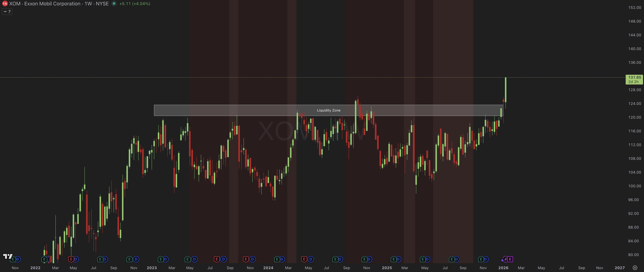Image resolution: width=644 pixels, height=272 pixels.
Task: Click the XOM Exxon Mobil Corporation title
Action: point(45,3)
